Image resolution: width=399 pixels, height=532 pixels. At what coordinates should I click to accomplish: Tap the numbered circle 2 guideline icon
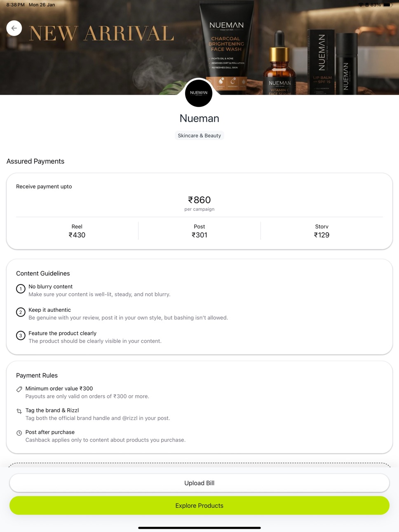tap(21, 312)
